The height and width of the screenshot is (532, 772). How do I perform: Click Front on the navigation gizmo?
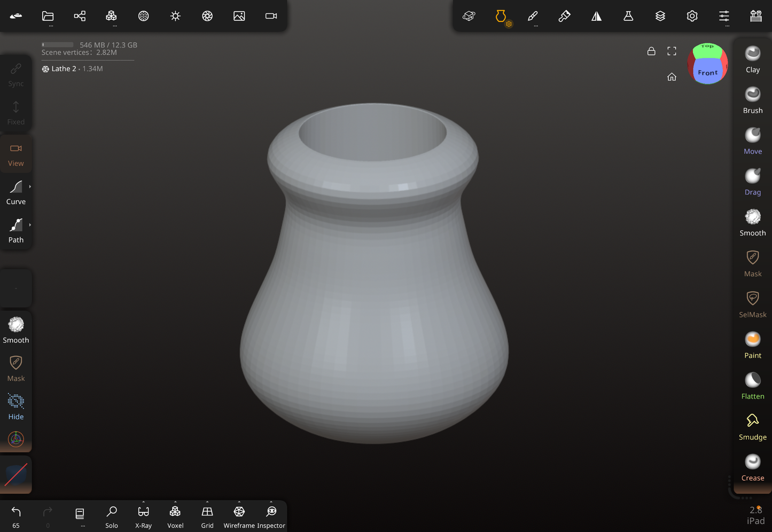click(x=707, y=72)
